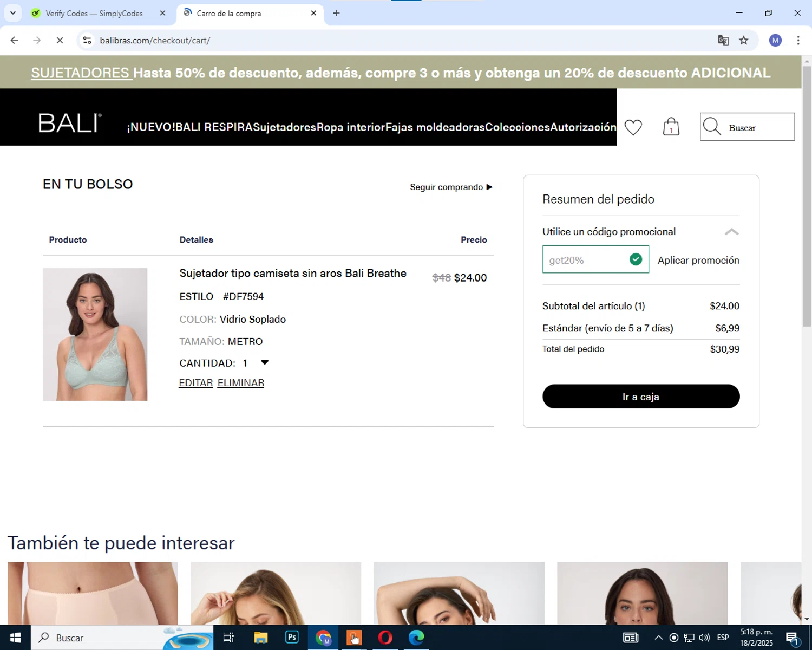Open the notification center icon
Image resolution: width=812 pixels, height=650 pixels.
click(x=792, y=638)
